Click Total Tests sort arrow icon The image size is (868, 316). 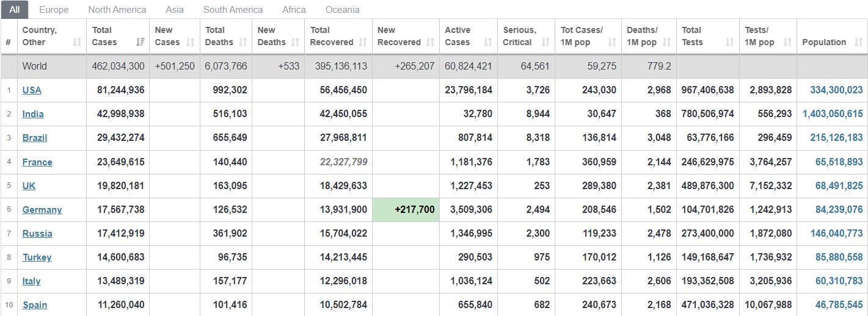[x=729, y=42]
